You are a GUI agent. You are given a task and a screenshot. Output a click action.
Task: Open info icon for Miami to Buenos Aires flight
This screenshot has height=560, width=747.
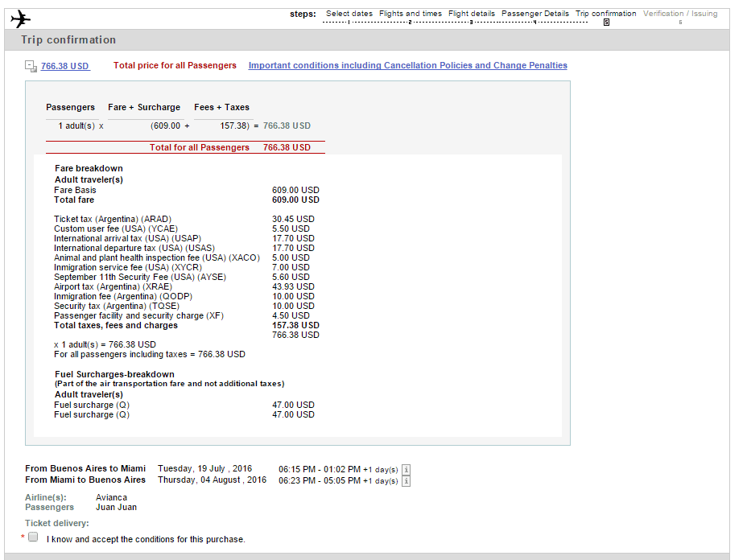pos(406,481)
